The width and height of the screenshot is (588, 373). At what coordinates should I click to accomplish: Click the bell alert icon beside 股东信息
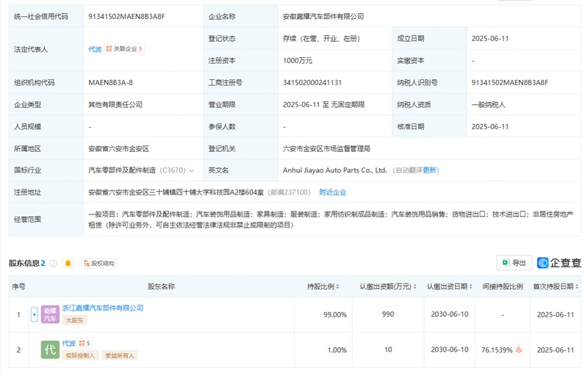click(68, 264)
